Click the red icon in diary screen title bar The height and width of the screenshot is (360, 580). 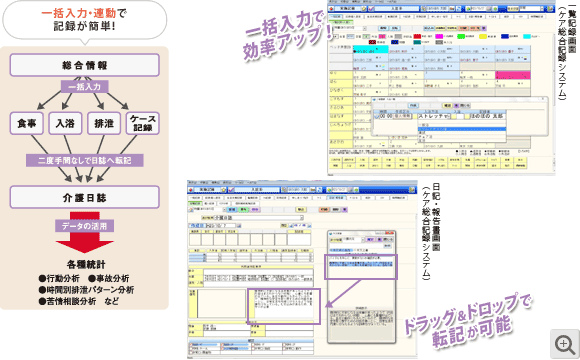pos(191,189)
